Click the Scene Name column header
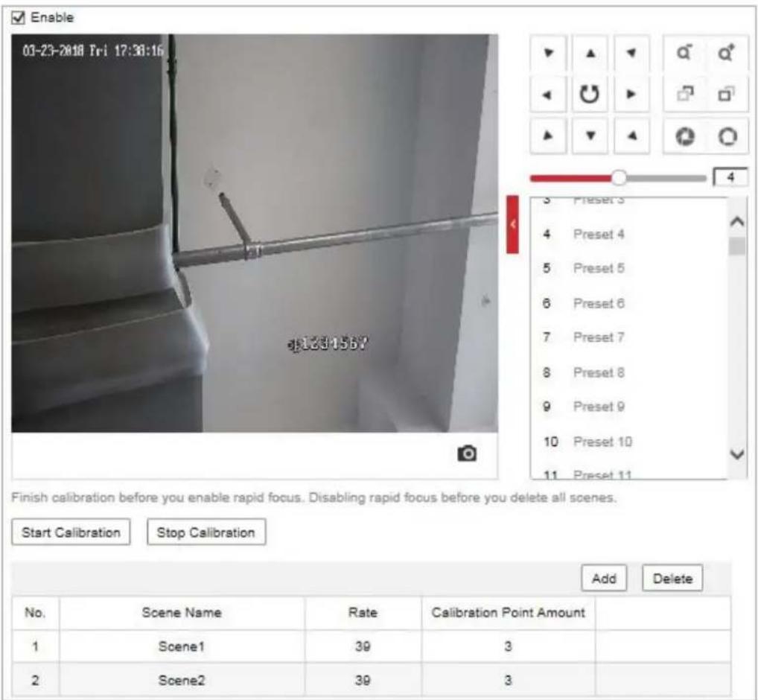758x700 pixels. click(182, 612)
